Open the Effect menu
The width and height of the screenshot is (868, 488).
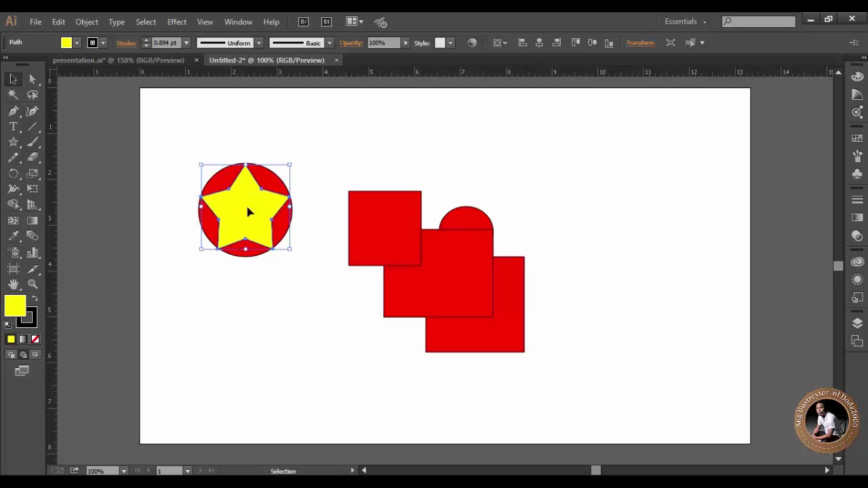click(x=177, y=22)
